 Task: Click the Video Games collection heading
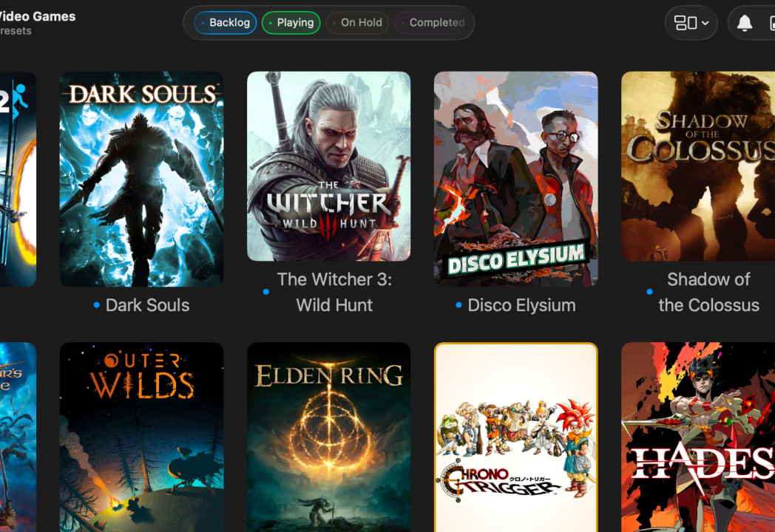(x=38, y=16)
